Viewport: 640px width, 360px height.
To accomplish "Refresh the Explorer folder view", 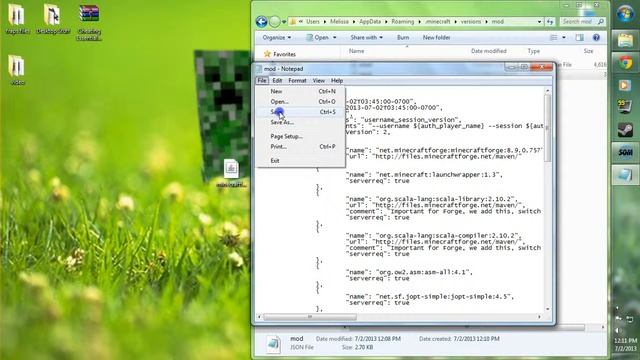I will click(550, 22).
